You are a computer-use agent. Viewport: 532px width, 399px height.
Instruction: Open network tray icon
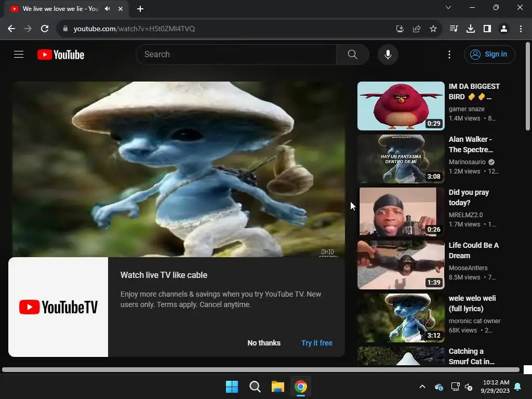455,387
